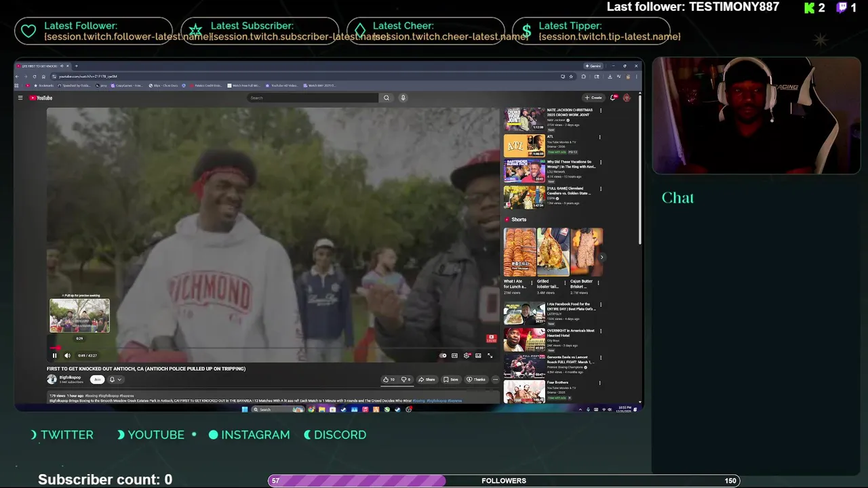Open the Overnight in Haunted Hotel video

pyautogui.click(x=524, y=340)
